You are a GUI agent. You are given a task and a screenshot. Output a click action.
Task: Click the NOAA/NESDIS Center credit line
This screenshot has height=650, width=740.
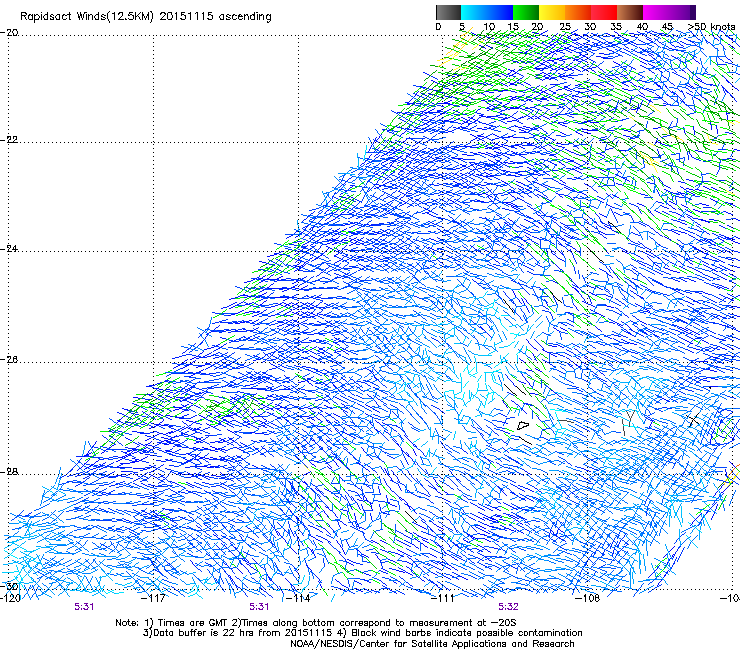tap(432, 644)
